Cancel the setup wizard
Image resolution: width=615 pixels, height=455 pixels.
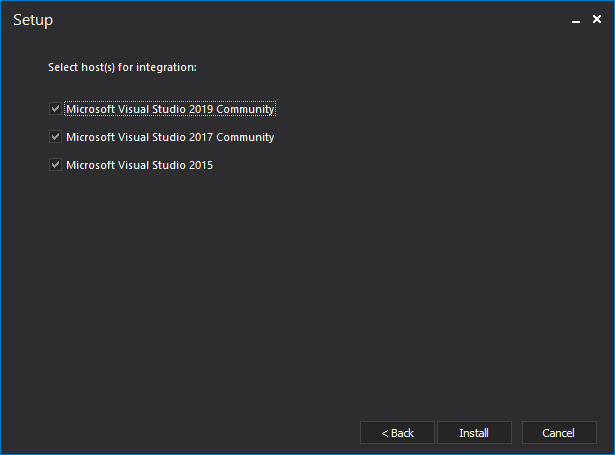coord(559,433)
